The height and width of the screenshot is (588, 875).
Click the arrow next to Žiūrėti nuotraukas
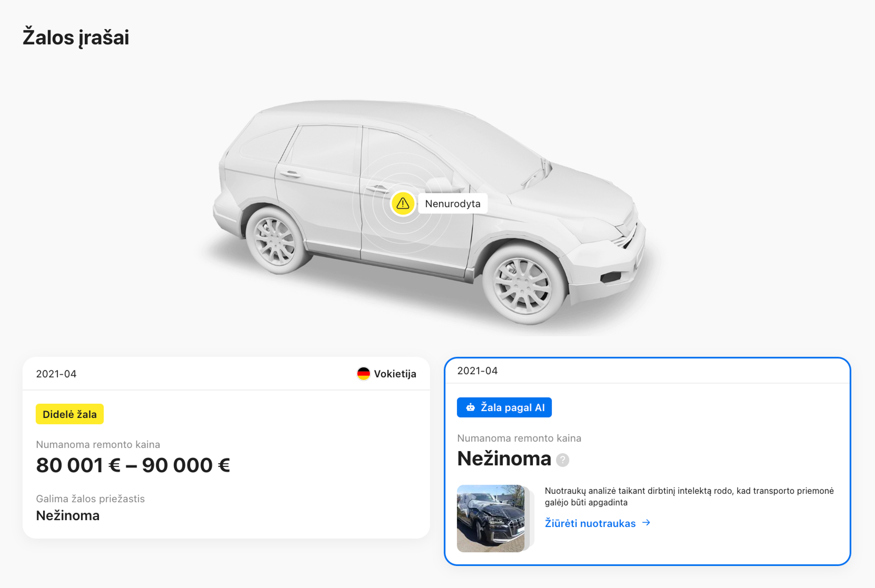(646, 523)
